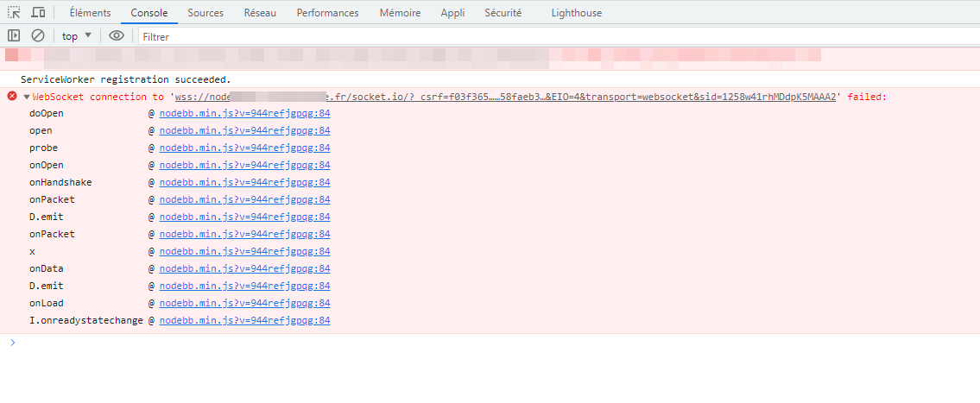Toggle the device toolbar icon

click(38, 13)
